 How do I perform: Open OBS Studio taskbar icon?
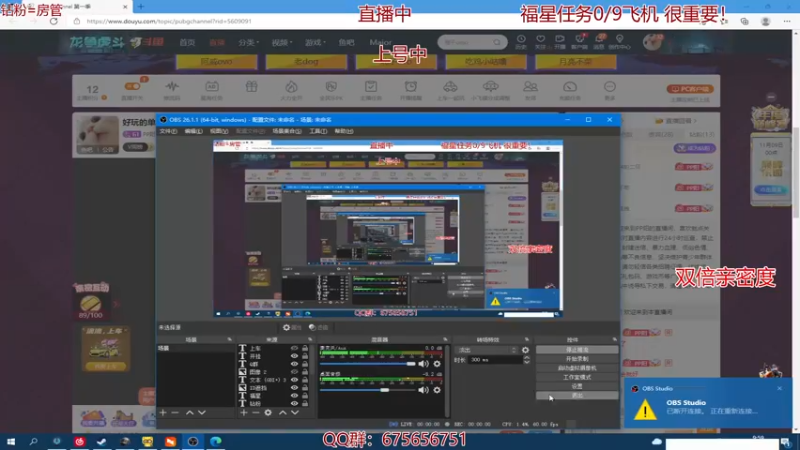tap(193, 441)
